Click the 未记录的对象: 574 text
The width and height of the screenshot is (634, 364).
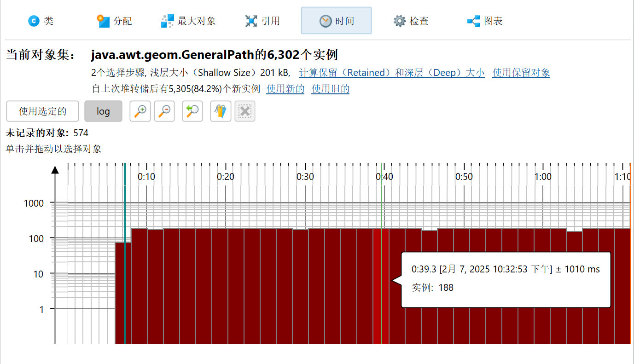coord(47,133)
